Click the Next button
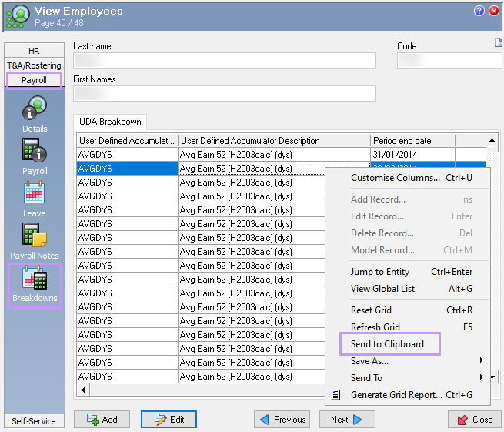The width and height of the screenshot is (504, 432). 346,420
